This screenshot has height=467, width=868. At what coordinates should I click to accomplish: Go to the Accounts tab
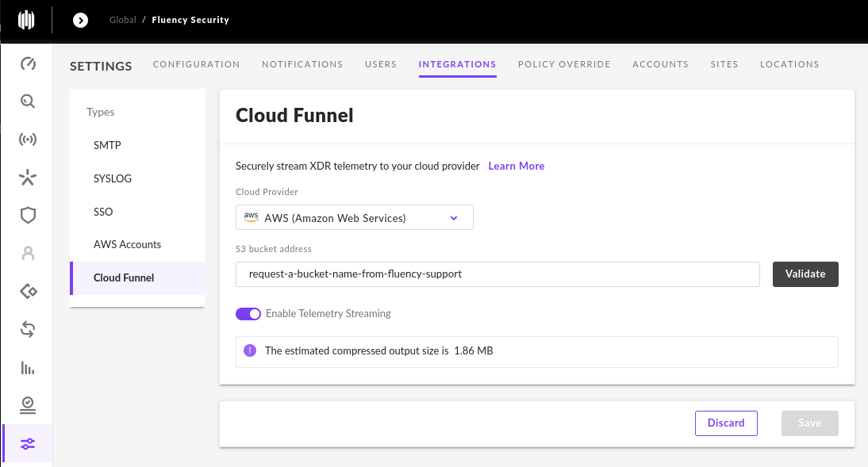tap(660, 64)
